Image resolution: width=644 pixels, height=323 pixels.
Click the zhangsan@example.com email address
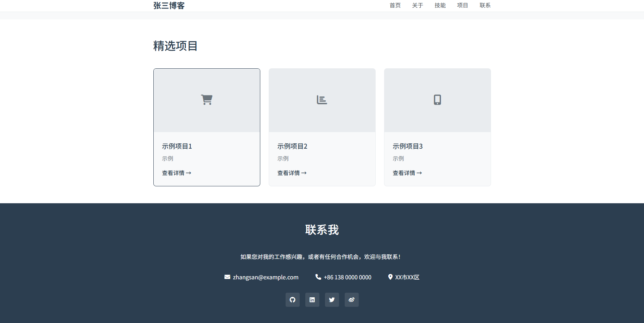click(266, 277)
